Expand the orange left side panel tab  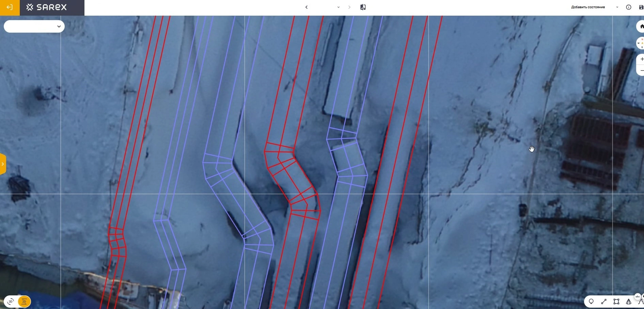[x=3, y=164]
